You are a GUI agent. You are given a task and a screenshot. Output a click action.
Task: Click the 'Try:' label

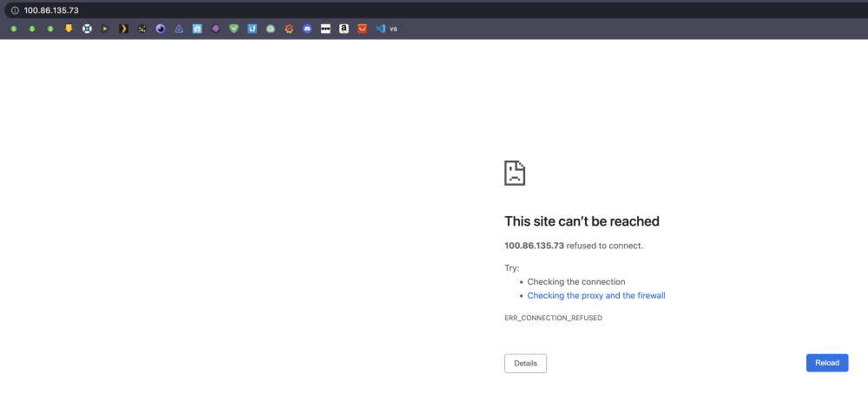(x=512, y=268)
